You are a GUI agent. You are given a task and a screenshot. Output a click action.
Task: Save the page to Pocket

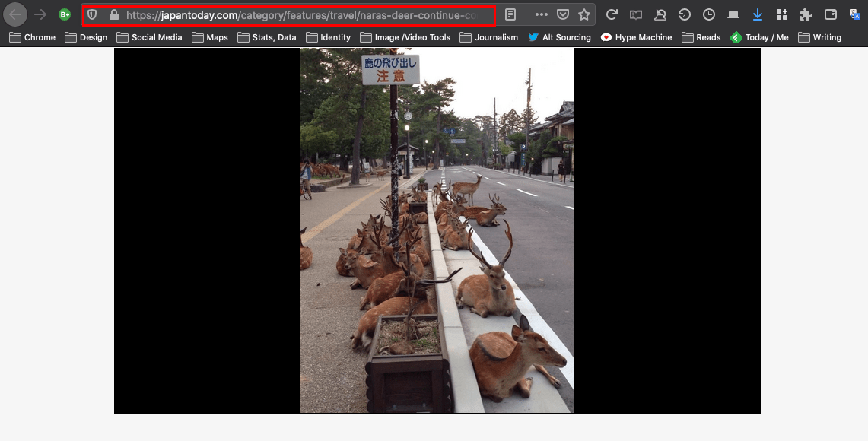pos(563,14)
